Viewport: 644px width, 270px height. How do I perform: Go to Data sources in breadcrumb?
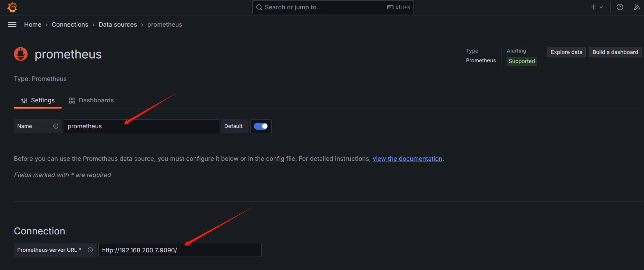point(118,25)
